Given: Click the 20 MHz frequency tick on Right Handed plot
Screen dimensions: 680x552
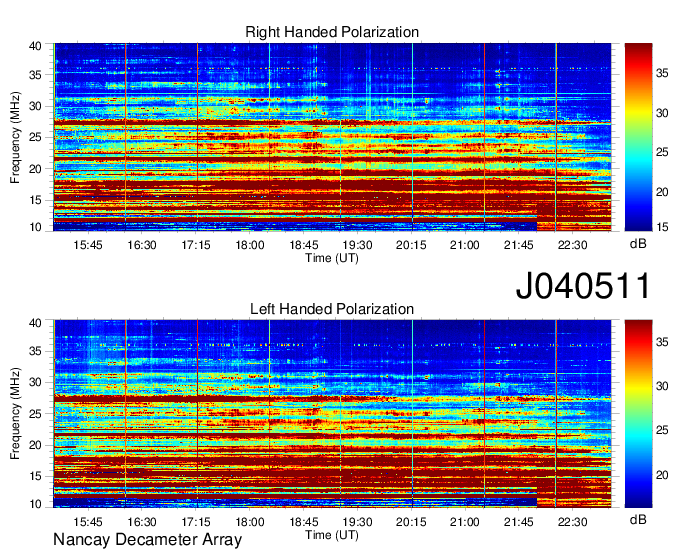Looking at the screenshot, I should pyautogui.click(x=35, y=169).
